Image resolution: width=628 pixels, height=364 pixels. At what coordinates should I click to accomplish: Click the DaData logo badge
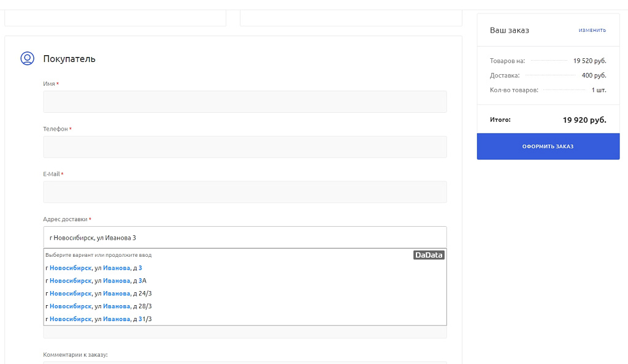point(429,255)
